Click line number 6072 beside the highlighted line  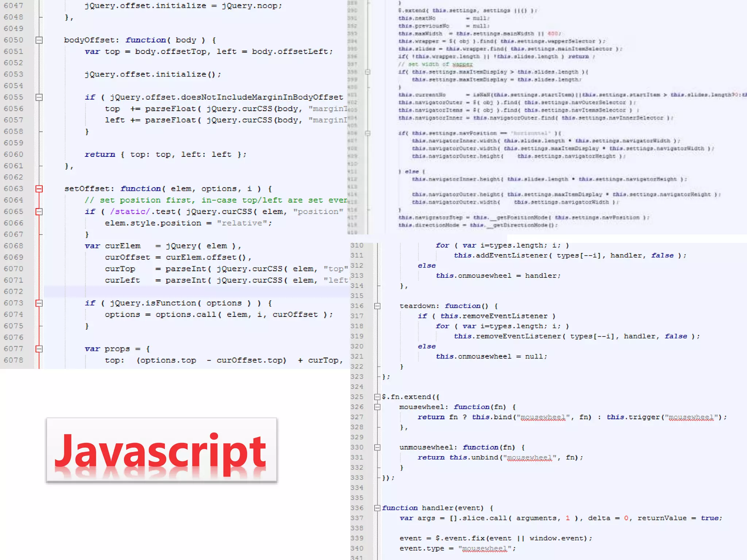click(13, 292)
